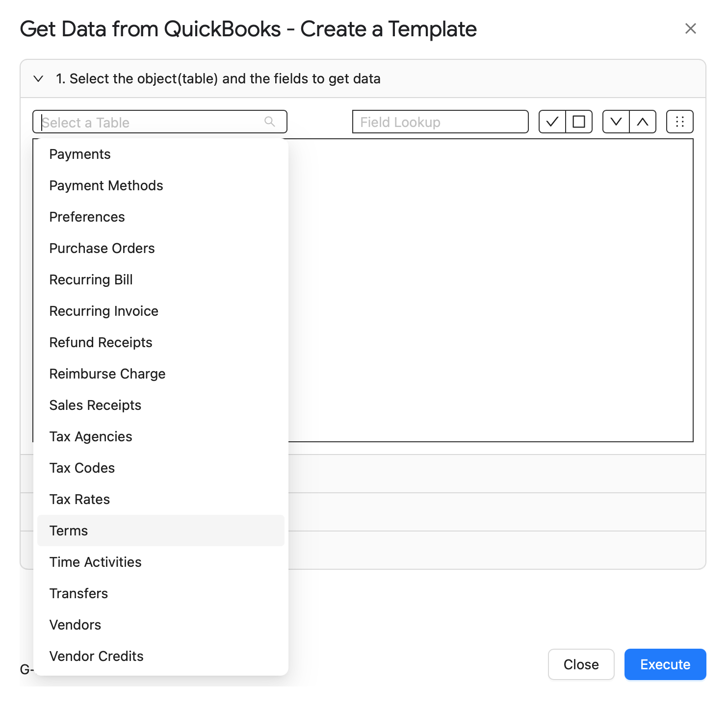The height and width of the screenshot is (709, 728).
Task: Select Time Activities table
Action: pos(161,562)
